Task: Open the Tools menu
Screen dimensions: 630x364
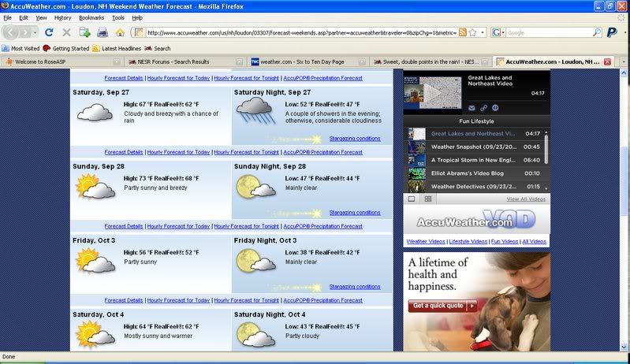Action: (118, 17)
